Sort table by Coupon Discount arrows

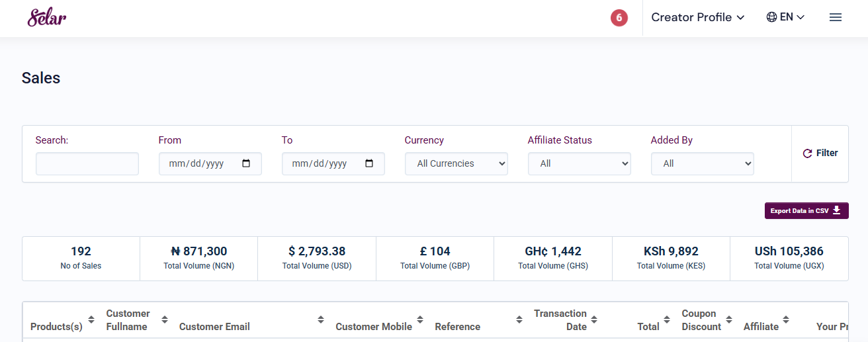point(728,320)
